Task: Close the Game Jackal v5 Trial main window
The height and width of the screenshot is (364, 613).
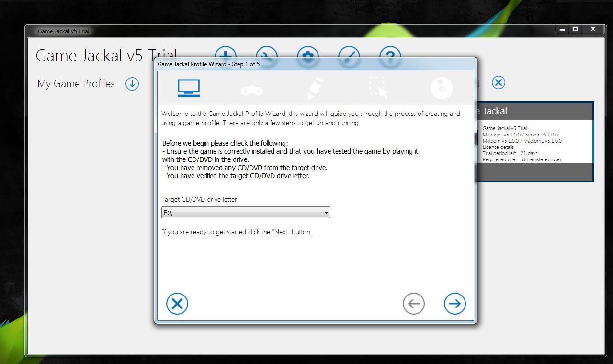Action: click(593, 29)
